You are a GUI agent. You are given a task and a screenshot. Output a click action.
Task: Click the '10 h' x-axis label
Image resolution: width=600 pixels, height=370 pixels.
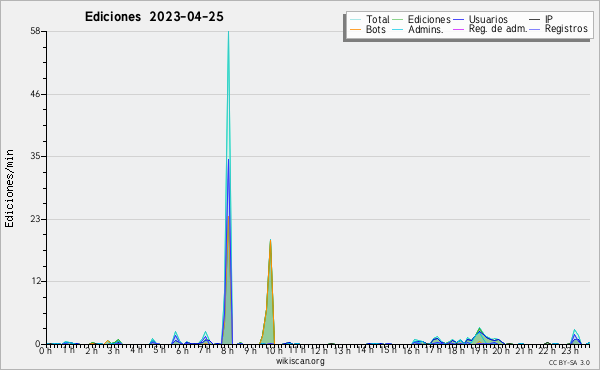[273, 351]
